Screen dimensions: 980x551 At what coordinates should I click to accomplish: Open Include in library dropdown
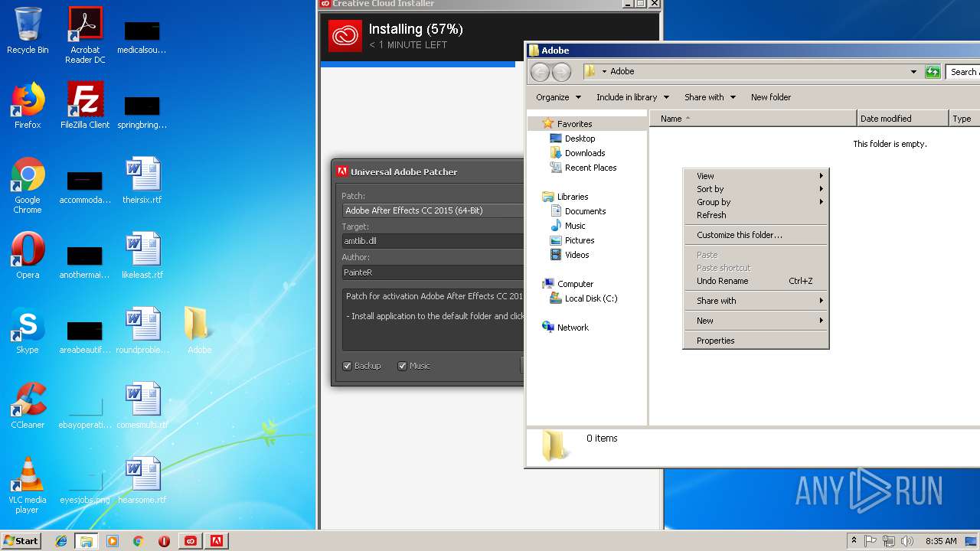[x=632, y=97]
